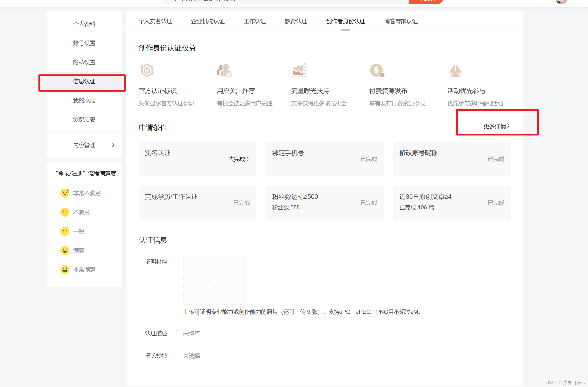Select the 满意 smiling face rating

point(65,250)
